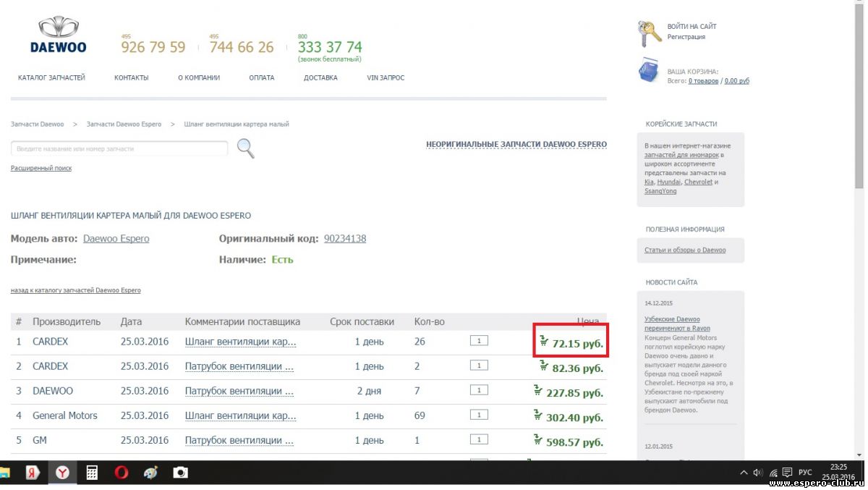Open the КАТАЛОГ ЗАПЧАСТЕЙ menu item
The image size is (868, 490).
pos(51,77)
